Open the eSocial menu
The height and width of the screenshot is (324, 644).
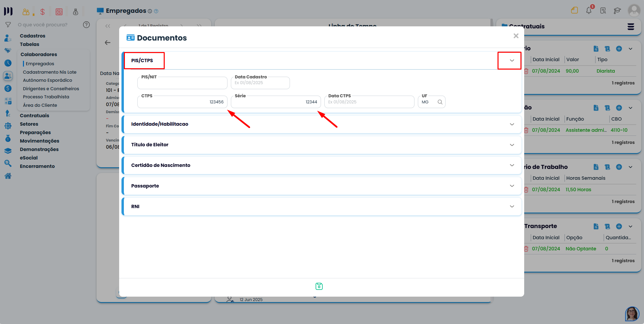pyautogui.click(x=29, y=158)
